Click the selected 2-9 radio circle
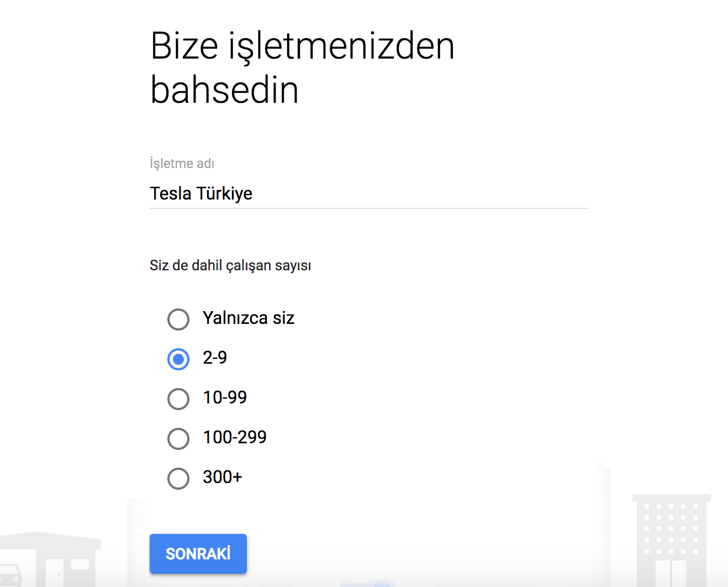The image size is (728, 587). (178, 359)
